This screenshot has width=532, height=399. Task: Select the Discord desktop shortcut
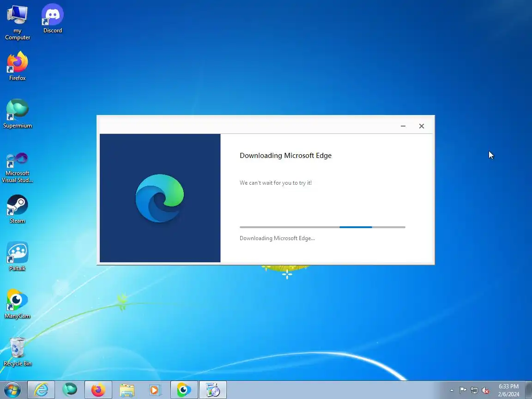[53, 18]
